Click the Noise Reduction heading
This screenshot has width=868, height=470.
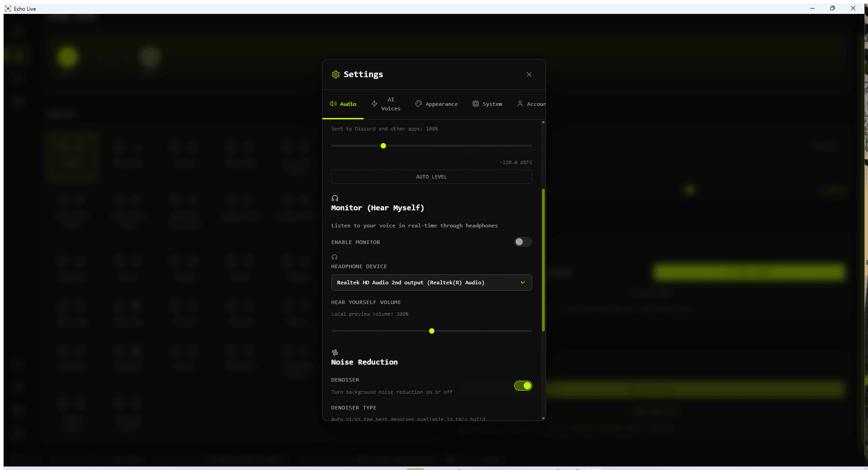tap(364, 362)
